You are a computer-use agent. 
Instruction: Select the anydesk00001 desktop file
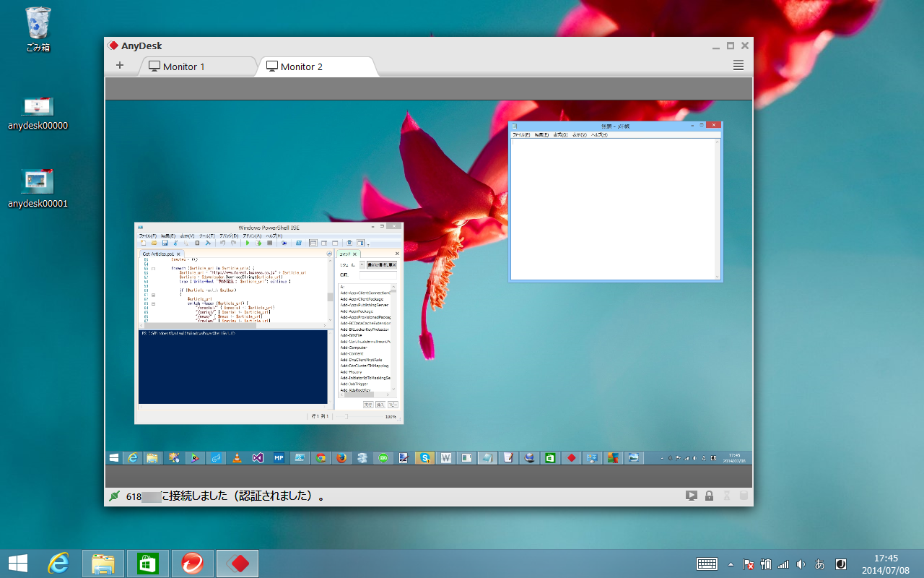38,189
